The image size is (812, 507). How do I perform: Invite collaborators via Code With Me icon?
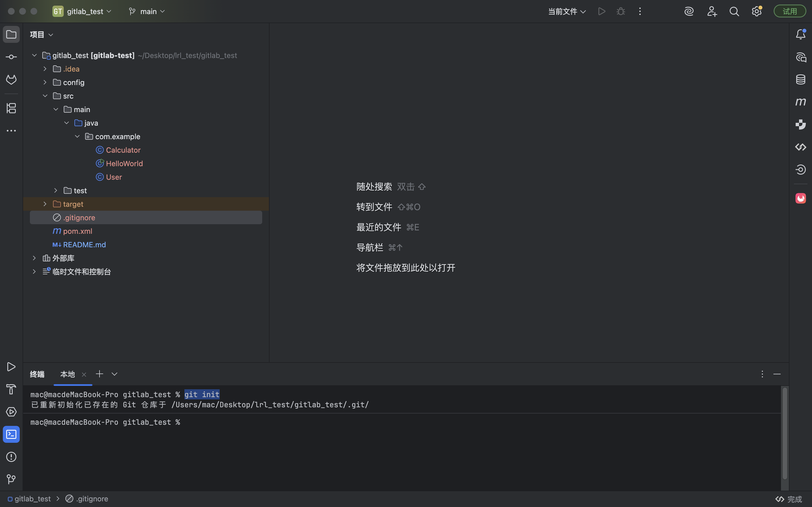[712, 11]
